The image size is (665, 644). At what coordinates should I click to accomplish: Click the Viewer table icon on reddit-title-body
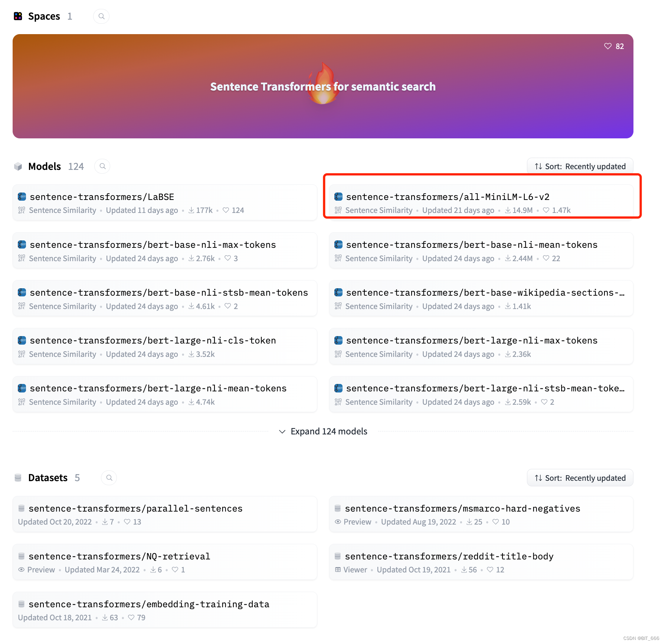pyautogui.click(x=338, y=569)
